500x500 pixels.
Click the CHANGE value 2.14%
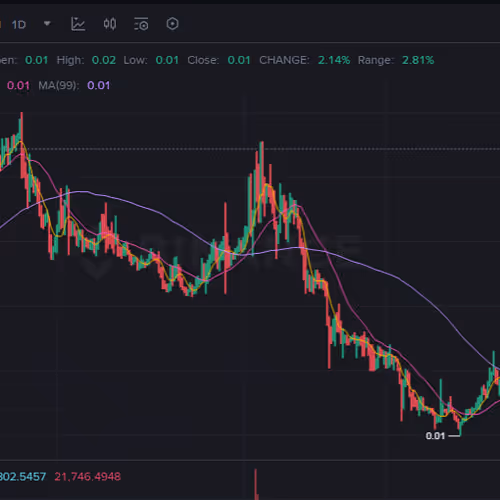334,60
